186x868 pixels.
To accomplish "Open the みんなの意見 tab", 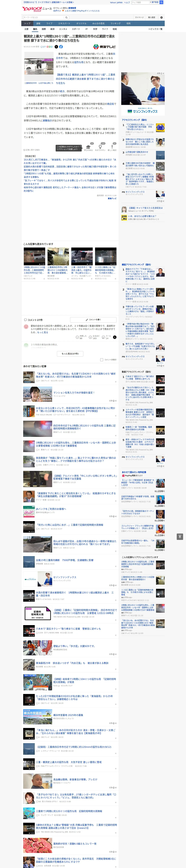I will click(99, 23).
